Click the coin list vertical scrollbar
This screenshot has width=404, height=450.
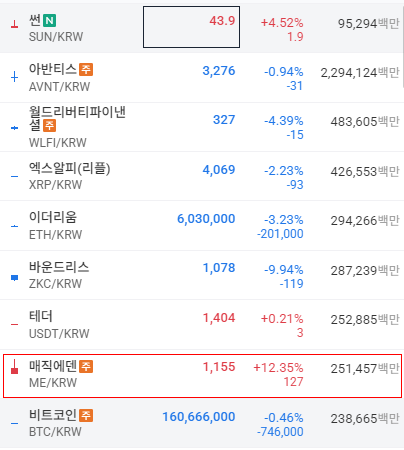402,47
